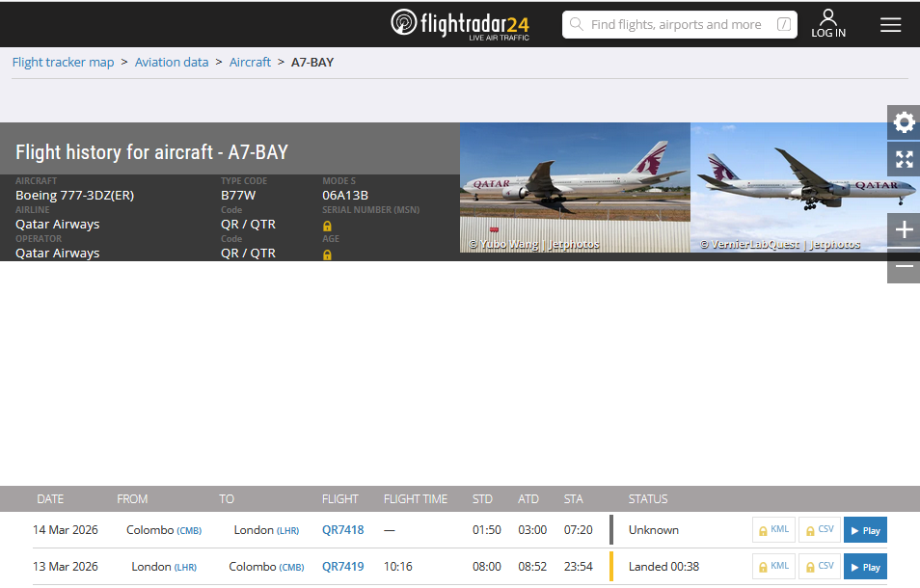
Task: Select the 13 Mar 2026 date cell
Action: 66,566
